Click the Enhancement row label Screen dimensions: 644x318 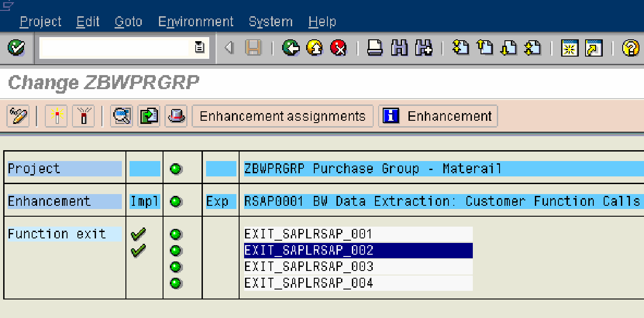(65, 201)
